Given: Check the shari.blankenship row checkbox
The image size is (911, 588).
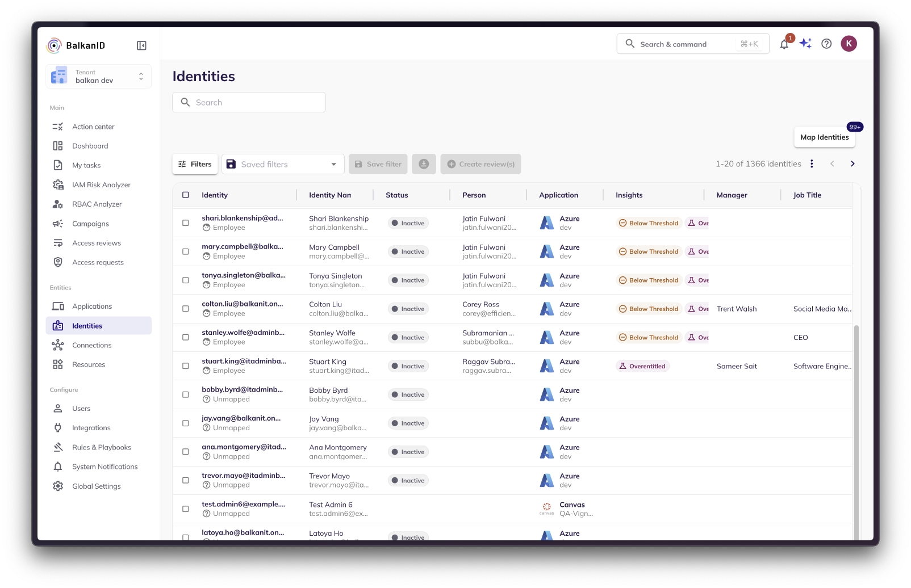Looking at the screenshot, I should tap(186, 223).
